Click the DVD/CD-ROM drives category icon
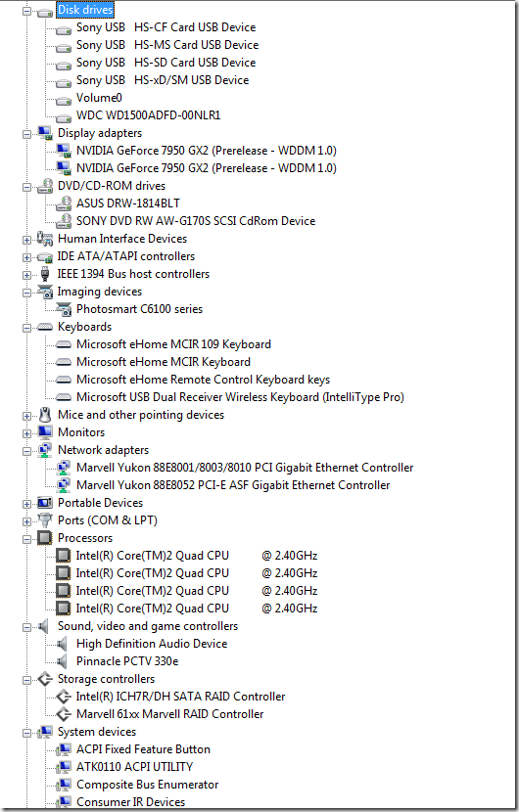Viewport: 519px width, 812px height. coord(45,186)
